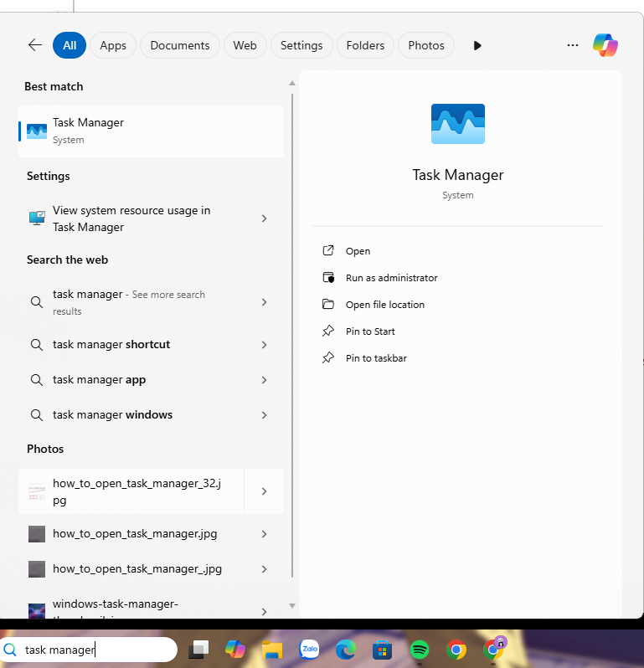Open Microsoft Store from the taskbar
The height and width of the screenshot is (668, 644).
[382, 650]
